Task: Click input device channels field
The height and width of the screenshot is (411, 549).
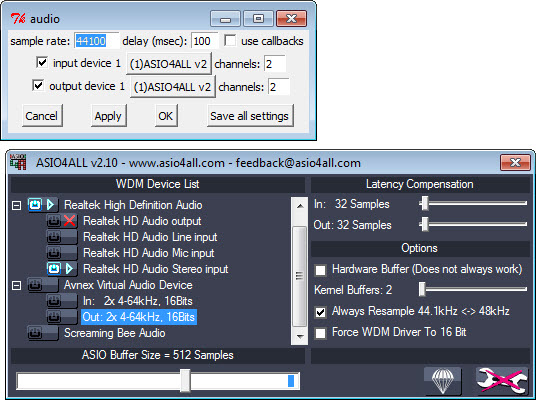Action: [274, 64]
